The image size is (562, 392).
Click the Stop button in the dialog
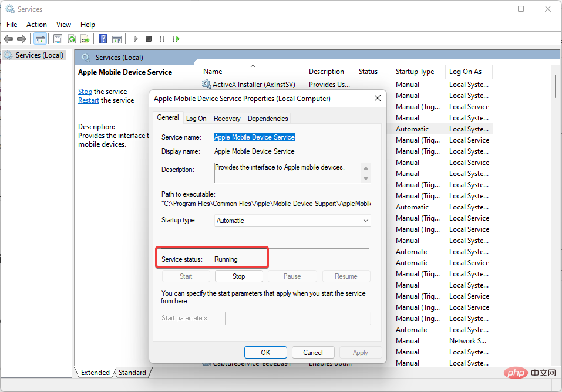pyautogui.click(x=239, y=276)
